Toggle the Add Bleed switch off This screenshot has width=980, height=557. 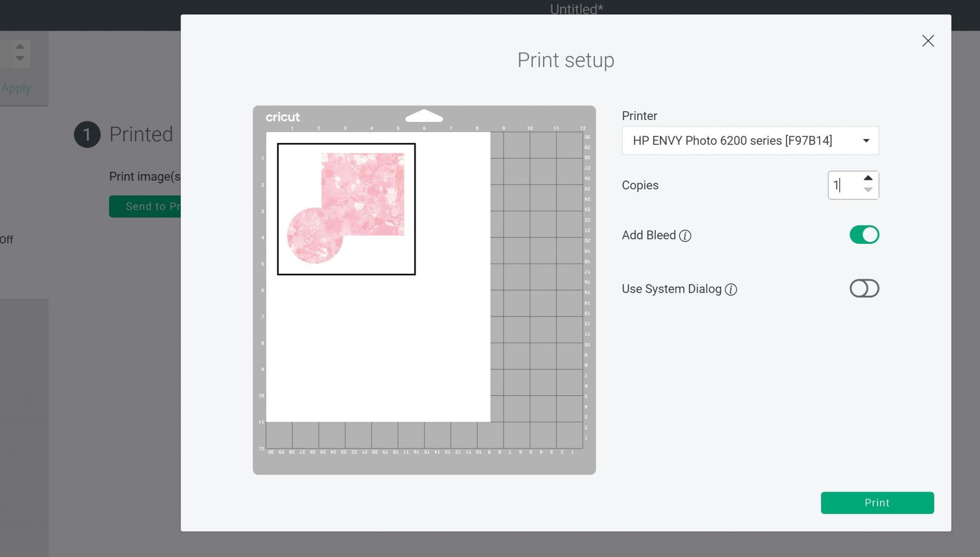pyautogui.click(x=864, y=235)
